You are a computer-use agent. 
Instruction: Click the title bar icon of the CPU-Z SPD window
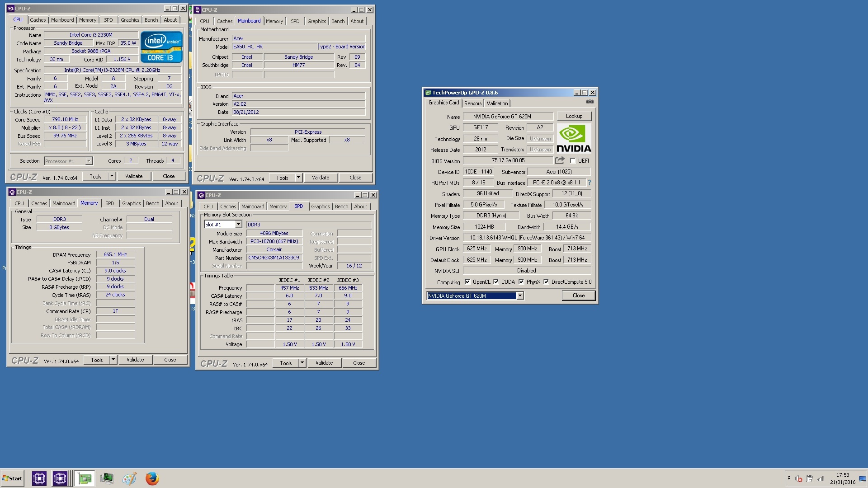[201, 195]
